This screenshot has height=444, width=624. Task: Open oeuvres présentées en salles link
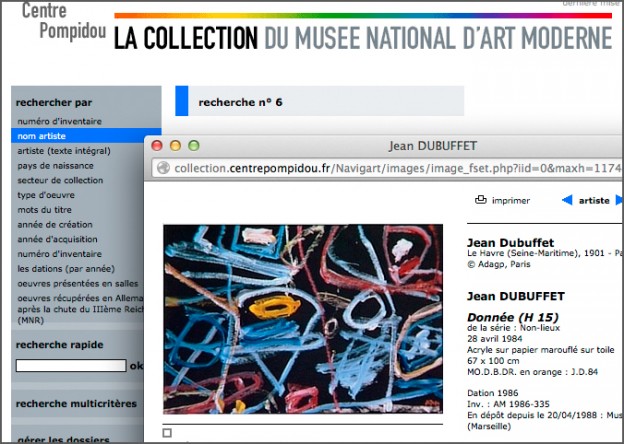[x=78, y=283]
